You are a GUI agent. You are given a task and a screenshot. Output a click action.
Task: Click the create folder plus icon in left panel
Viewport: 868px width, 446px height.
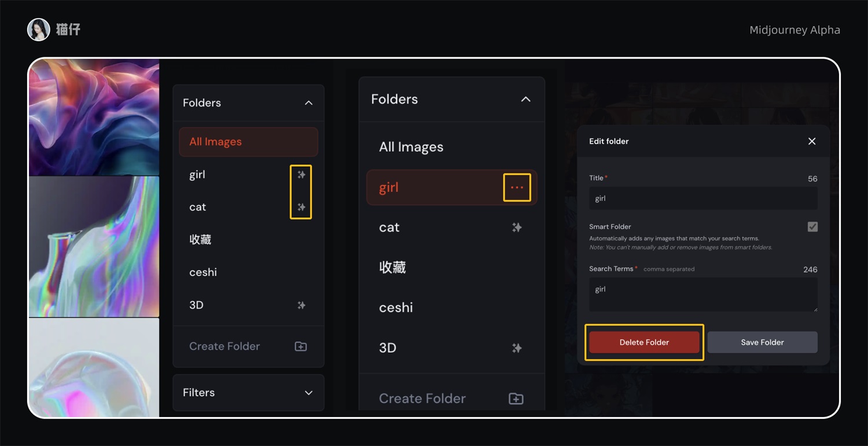pos(300,346)
